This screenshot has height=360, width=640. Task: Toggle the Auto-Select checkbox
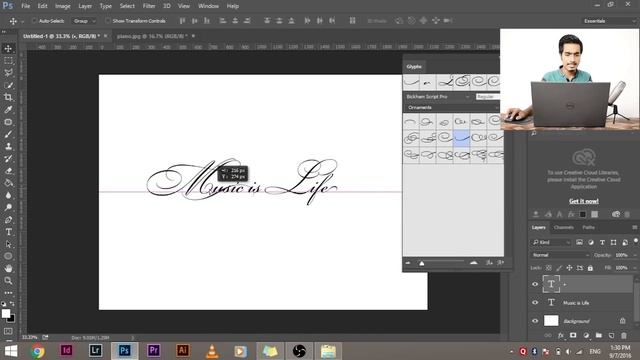pyautogui.click(x=34, y=20)
